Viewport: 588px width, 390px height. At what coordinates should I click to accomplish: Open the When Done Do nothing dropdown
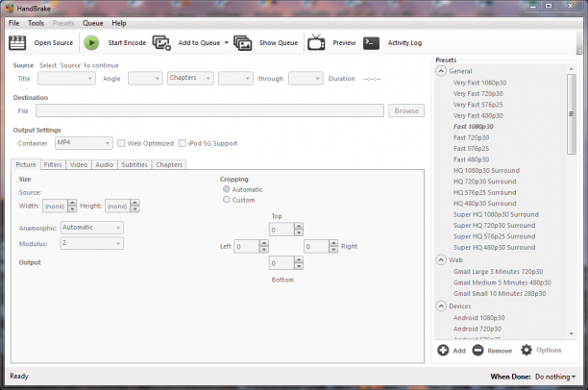coord(555,377)
